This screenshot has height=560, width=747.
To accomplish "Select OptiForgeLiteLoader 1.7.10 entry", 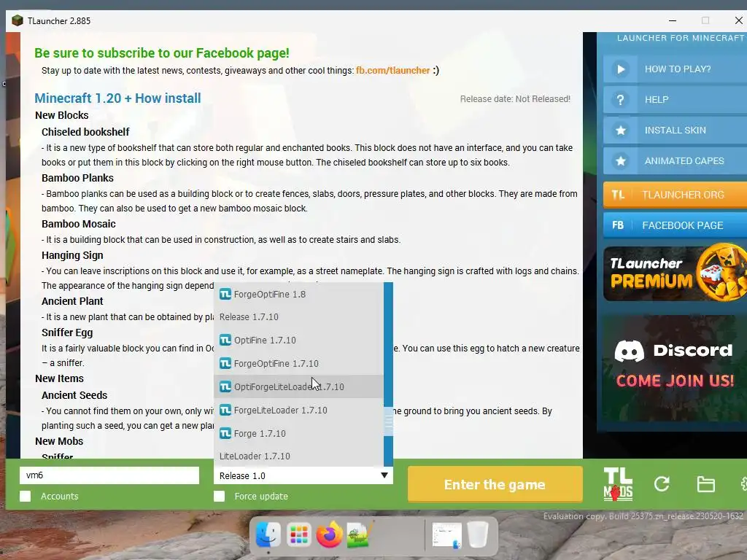I will (x=298, y=386).
